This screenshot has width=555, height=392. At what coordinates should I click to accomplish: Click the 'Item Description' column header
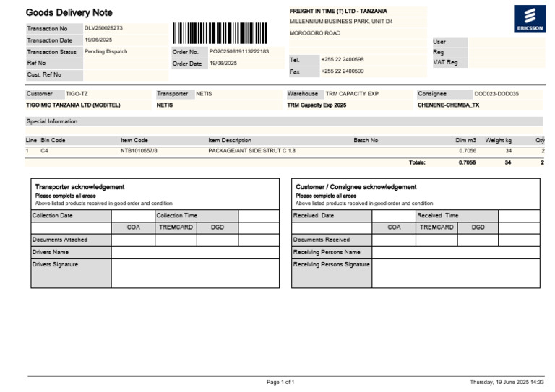point(230,140)
